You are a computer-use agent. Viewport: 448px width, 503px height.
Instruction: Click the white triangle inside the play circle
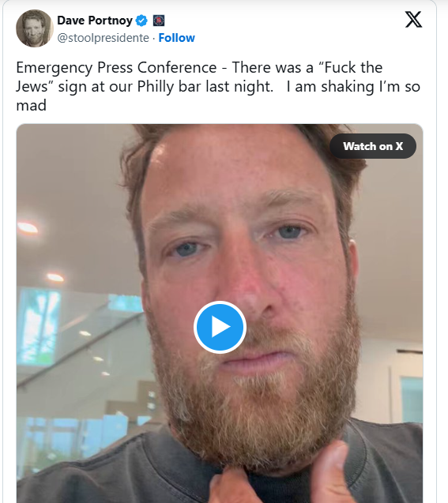pyautogui.click(x=221, y=327)
